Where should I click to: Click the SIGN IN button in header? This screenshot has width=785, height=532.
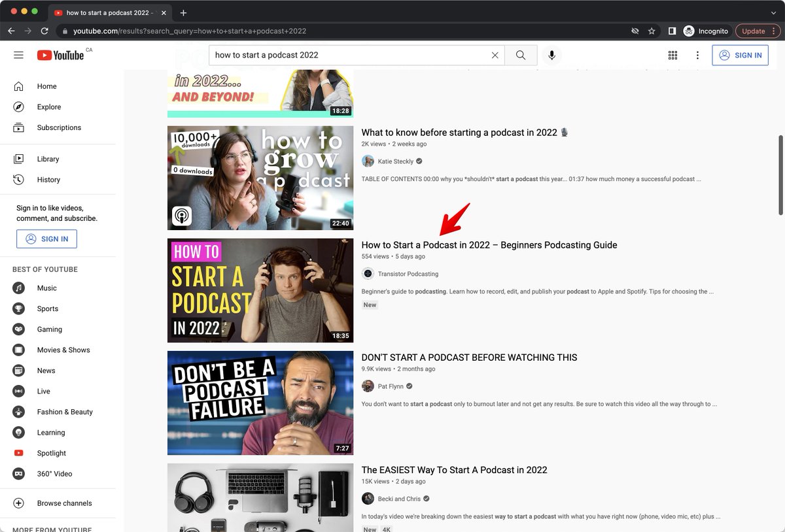coord(740,56)
